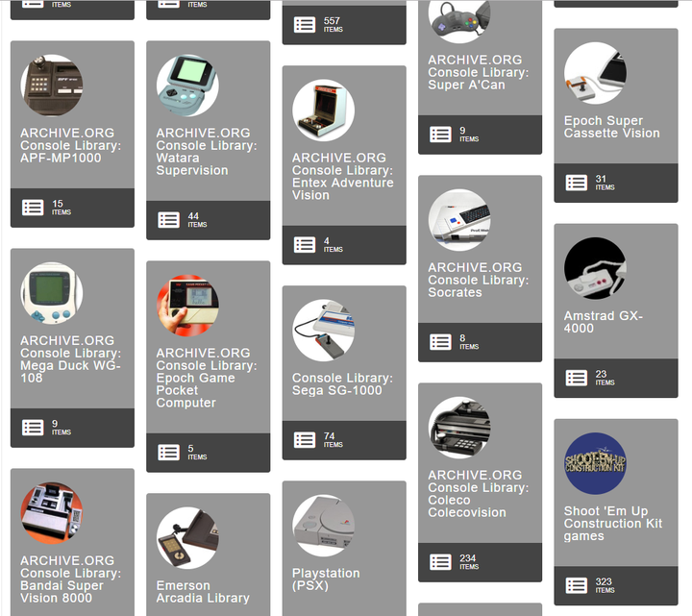This screenshot has width=692, height=616.
Task: Click list icon under Shoot 'Em Up games
Action: (577, 585)
